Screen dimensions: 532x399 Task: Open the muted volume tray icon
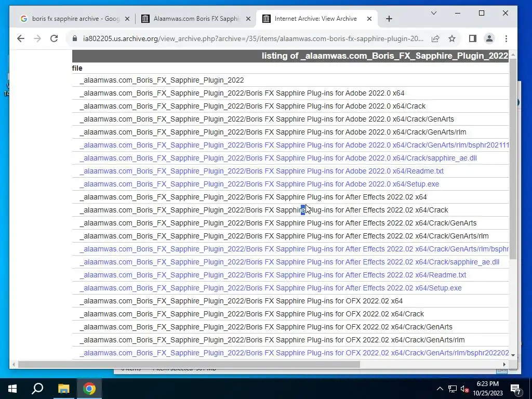pyautogui.click(x=465, y=389)
